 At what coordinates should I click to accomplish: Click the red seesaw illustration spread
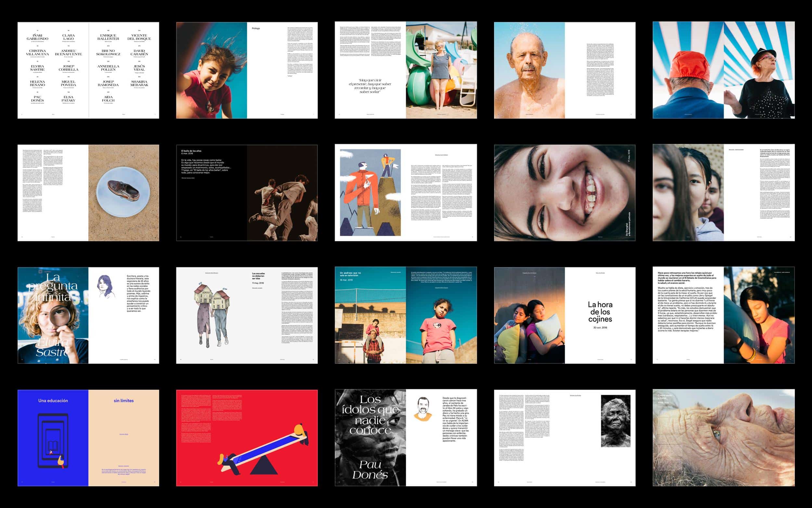tap(247, 438)
